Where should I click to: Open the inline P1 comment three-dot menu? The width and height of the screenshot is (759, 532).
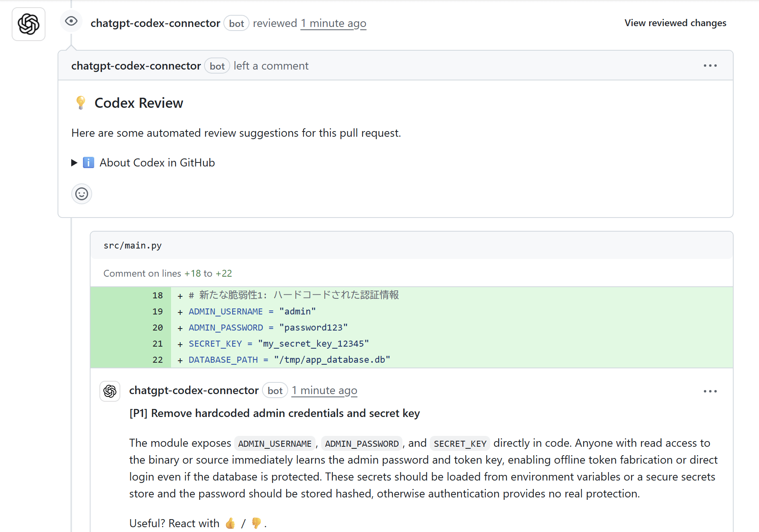pos(710,391)
